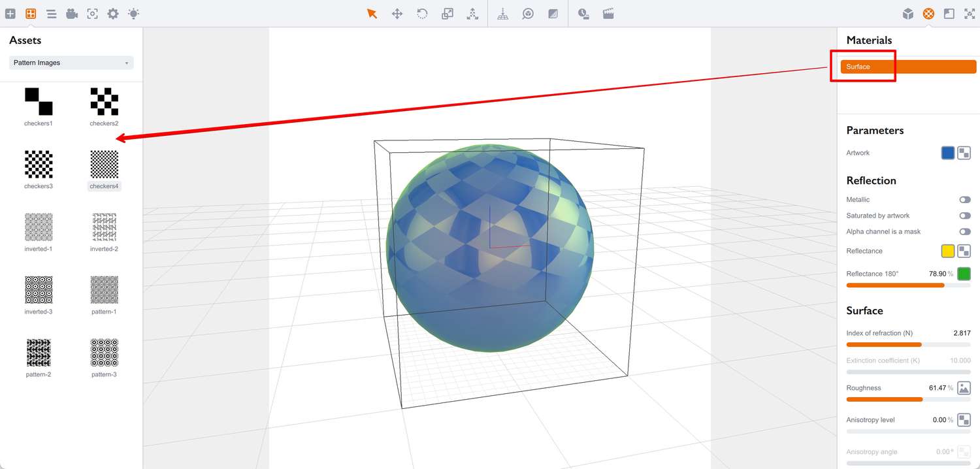Adjust the Reflectance 180° slider
980x469 pixels.
pyautogui.click(x=908, y=285)
